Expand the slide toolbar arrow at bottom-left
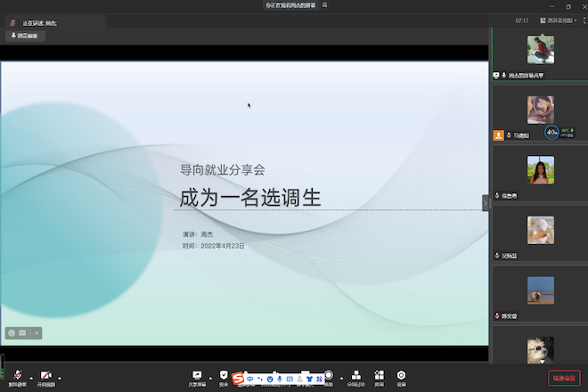 37,333
